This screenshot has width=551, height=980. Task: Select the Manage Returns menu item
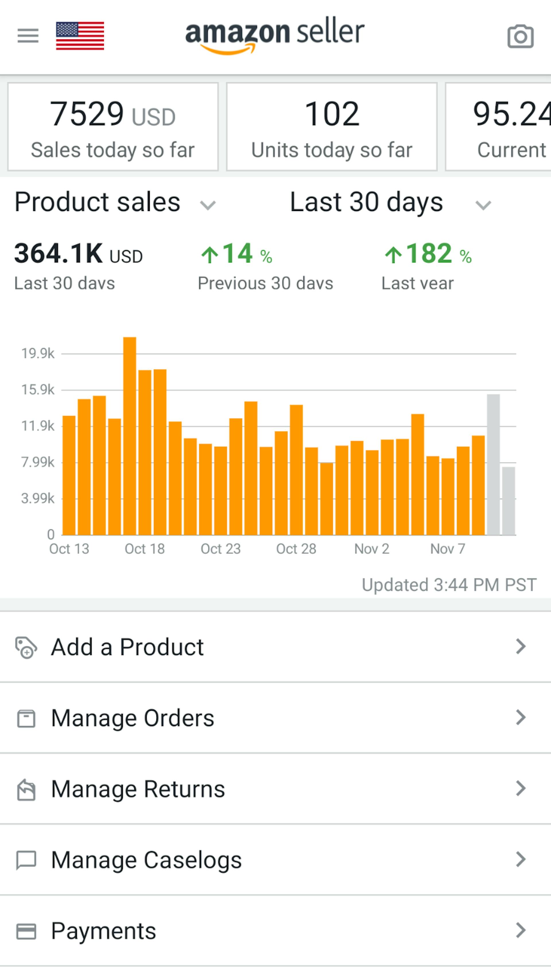point(138,789)
